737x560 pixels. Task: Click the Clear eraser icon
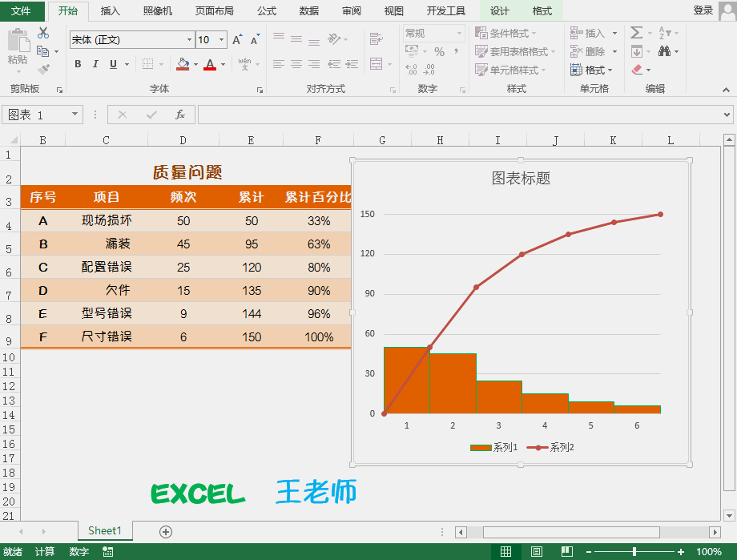click(637, 70)
